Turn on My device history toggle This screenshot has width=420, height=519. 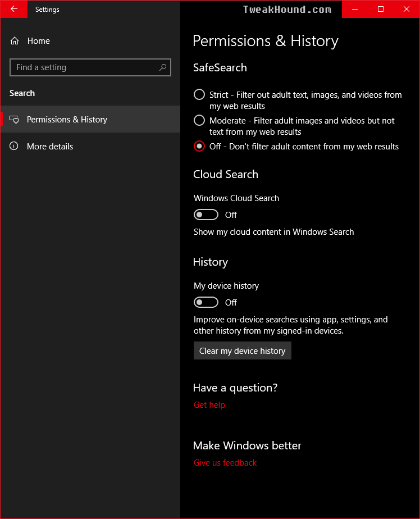pyautogui.click(x=206, y=302)
